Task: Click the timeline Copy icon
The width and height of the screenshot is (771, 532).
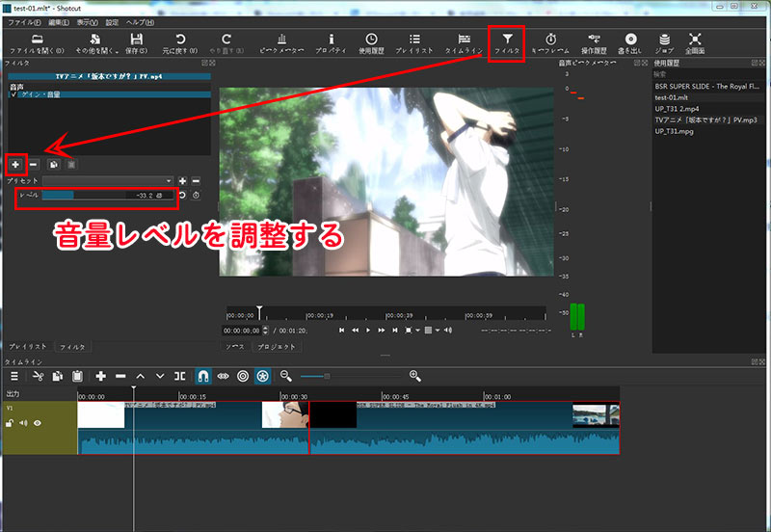Action: click(58, 376)
